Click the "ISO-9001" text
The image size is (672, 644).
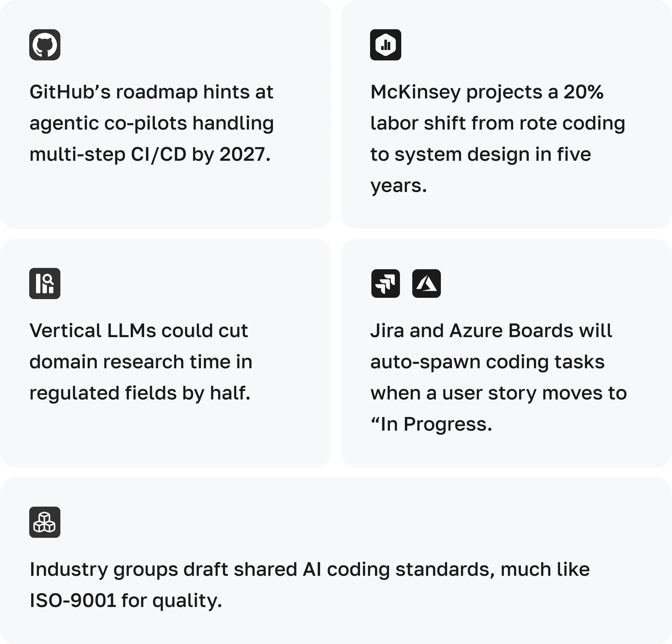[x=73, y=600]
